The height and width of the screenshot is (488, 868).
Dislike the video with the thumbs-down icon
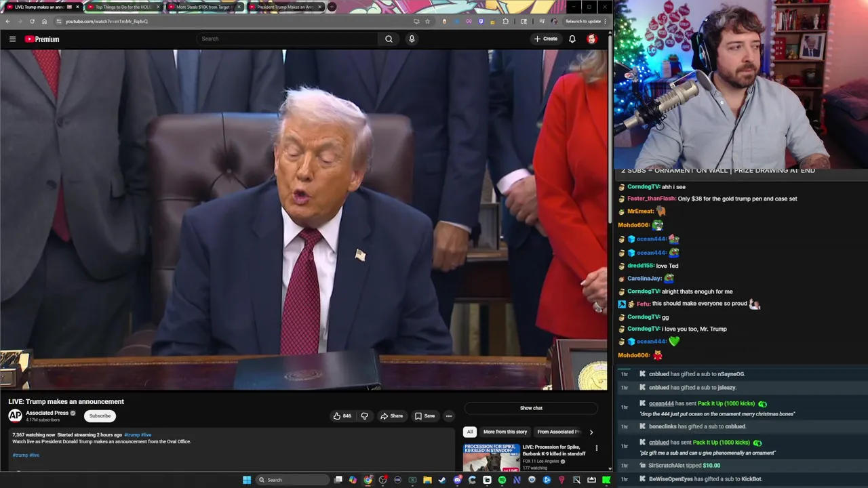click(364, 415)
